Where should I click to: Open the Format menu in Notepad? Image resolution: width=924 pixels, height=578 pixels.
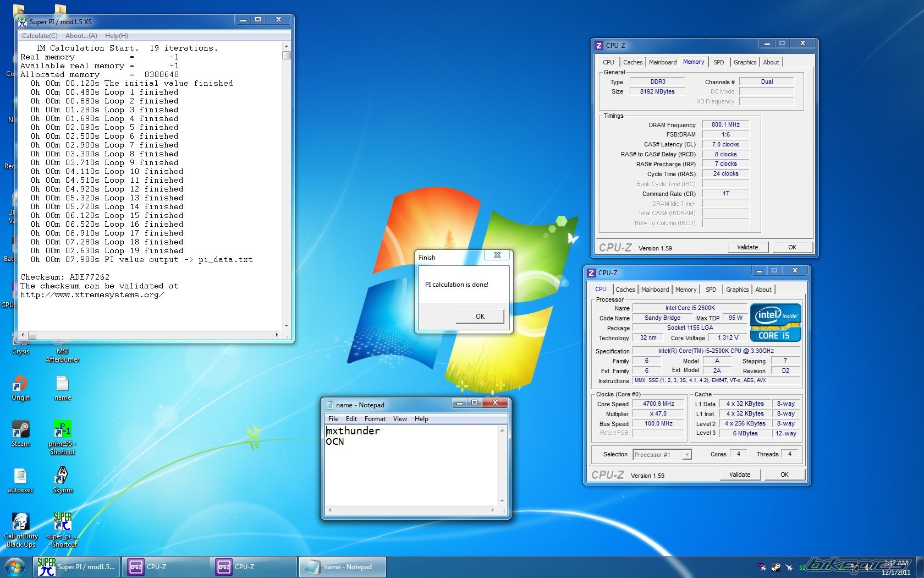(x=375, y=419)
